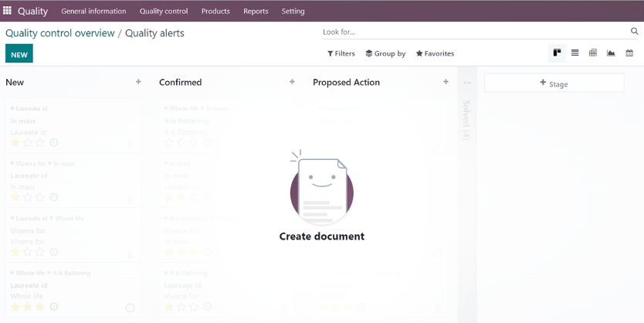Switch to the kanban view icon
The width and height of the screenshot is (644, 323).
[557, 53]
